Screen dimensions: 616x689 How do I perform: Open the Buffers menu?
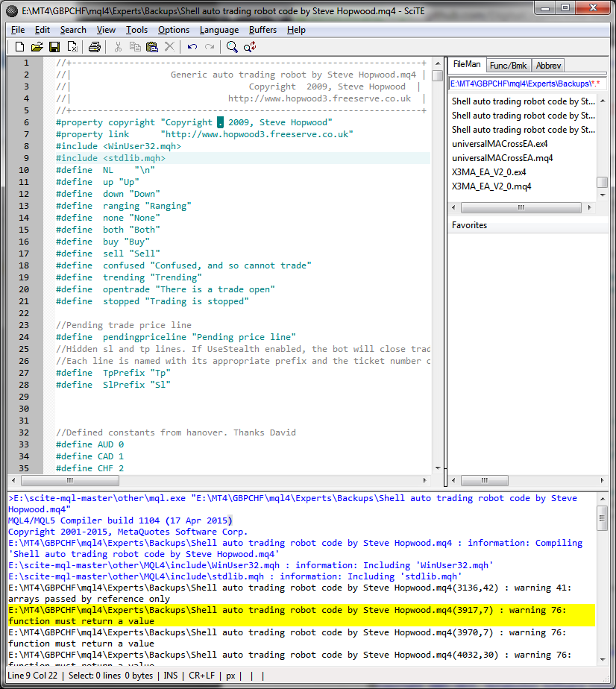coord(263,30)
